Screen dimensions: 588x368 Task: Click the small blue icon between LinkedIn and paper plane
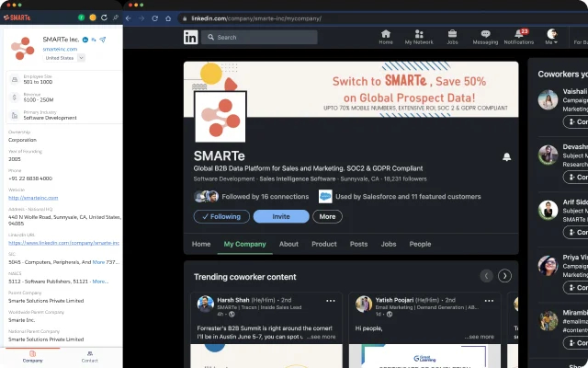coord(94,40)
